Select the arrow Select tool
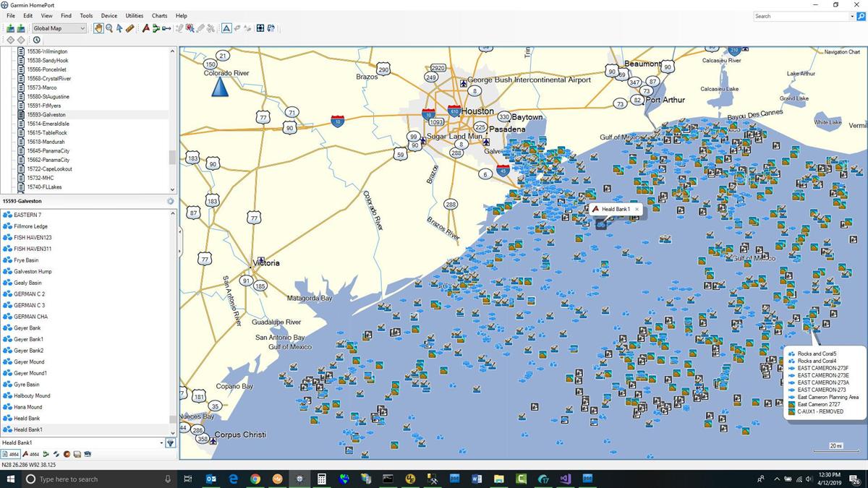868x488 pixels. pyautogui.click(x=119, y=28)
